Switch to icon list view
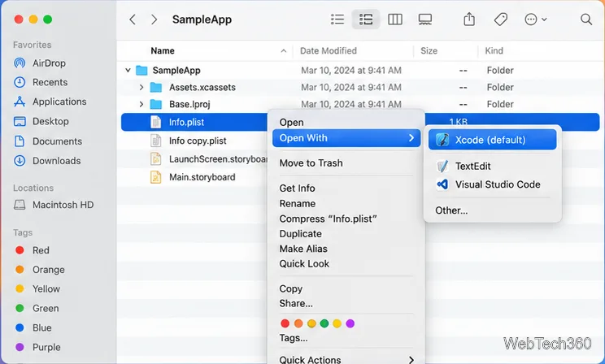Viewport: 605px width, 364px height. coord(337,19)
